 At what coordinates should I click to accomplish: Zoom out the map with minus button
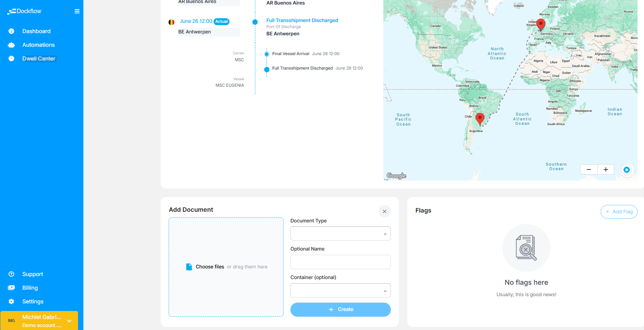589,170
